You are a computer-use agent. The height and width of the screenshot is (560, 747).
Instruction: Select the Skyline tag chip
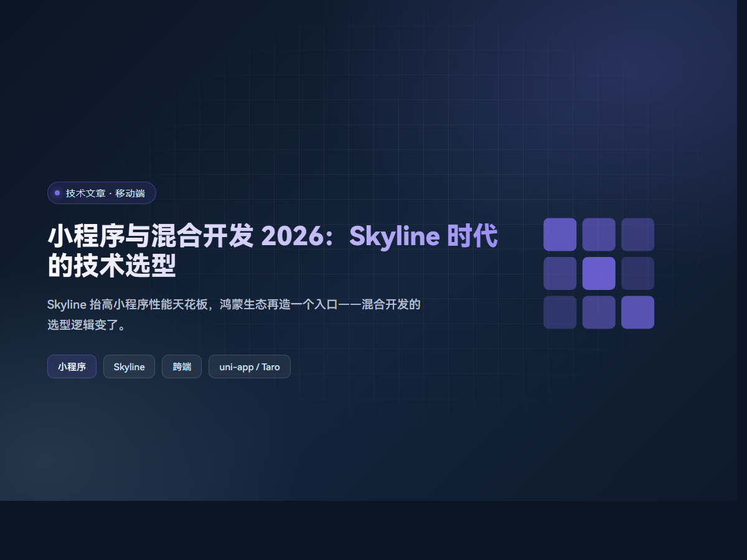[129, 366]
